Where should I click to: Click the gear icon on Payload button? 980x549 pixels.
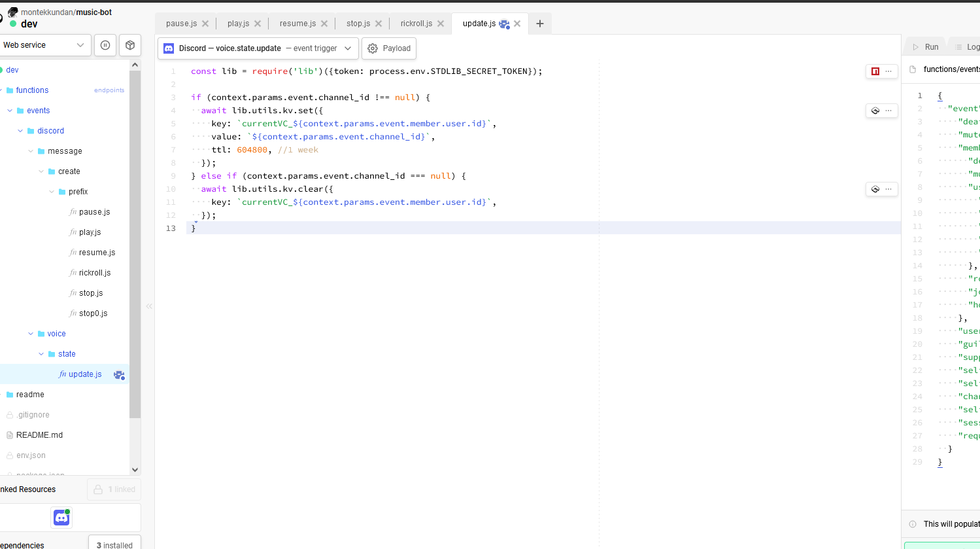[373, 48]
